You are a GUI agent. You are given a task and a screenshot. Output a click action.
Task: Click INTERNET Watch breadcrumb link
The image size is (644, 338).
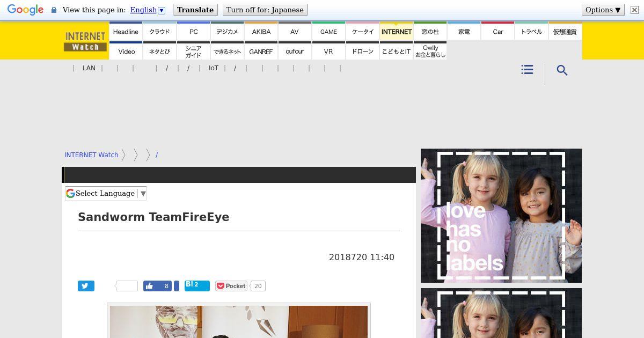point(91,155)
